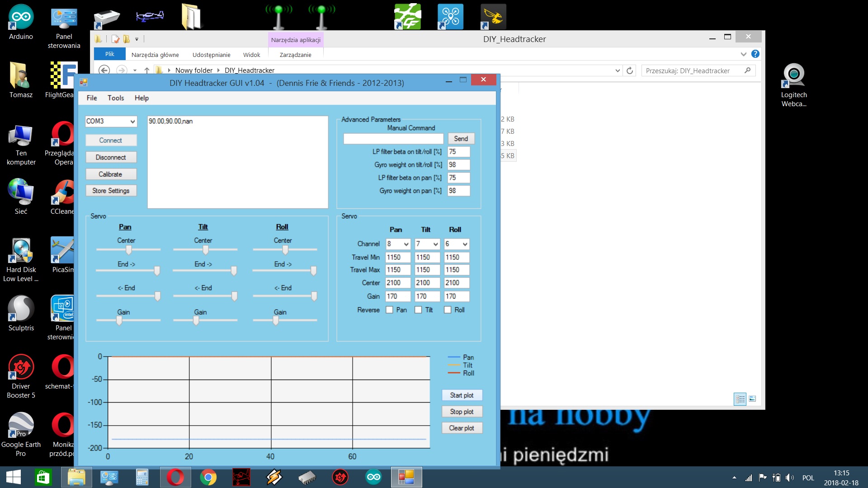Screen dimensions: 868x488
Task: Click the Stop plot button
Action: point(462,412)
